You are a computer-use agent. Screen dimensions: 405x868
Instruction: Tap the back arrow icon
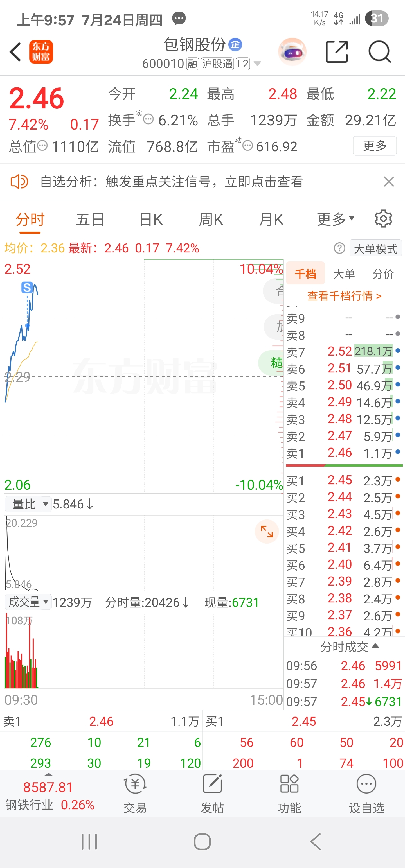click(15, 52)
